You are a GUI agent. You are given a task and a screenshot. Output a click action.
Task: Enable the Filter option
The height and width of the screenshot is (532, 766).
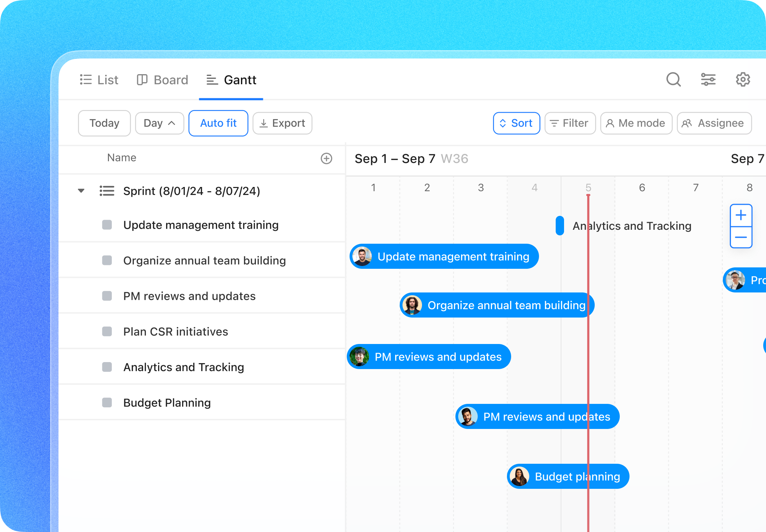[569, 123]
